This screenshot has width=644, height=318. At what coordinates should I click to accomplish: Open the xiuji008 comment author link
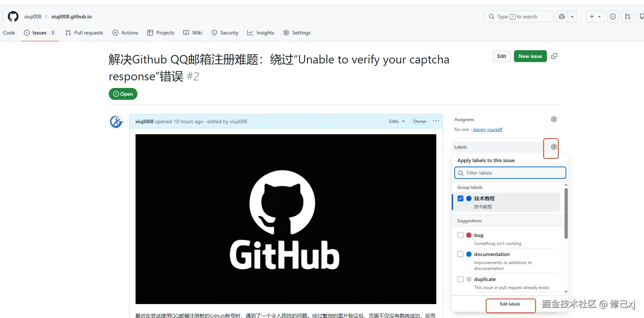(x=144, y=121)
